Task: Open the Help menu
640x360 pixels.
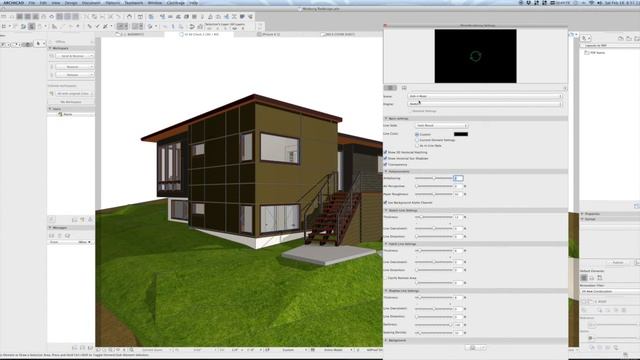Action: pos(193,3)
